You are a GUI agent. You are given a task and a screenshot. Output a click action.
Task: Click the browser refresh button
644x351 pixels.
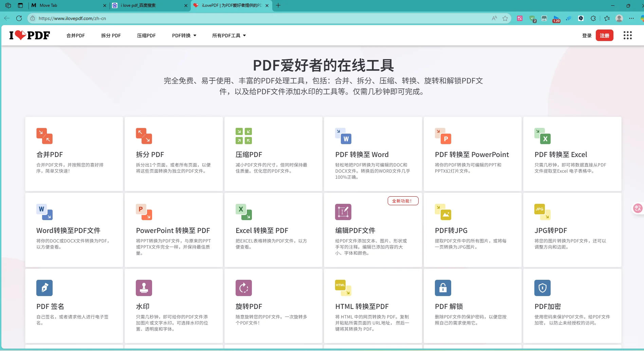coord(19,18)
